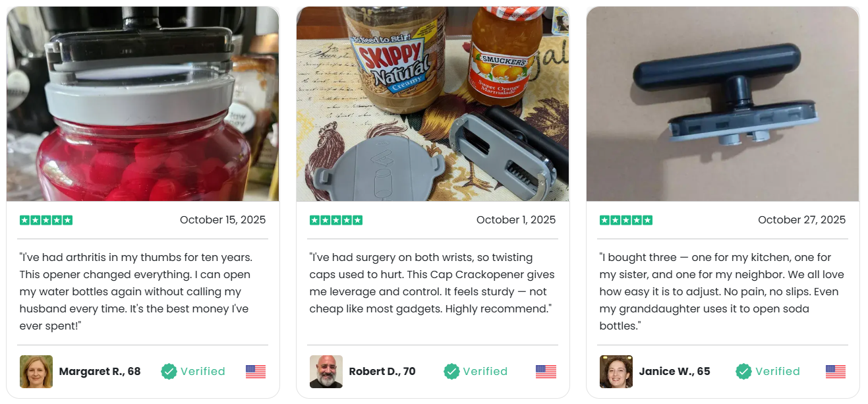Open Robert D.'s profile avatar
The image size is (868, 404).
[326, 372]
